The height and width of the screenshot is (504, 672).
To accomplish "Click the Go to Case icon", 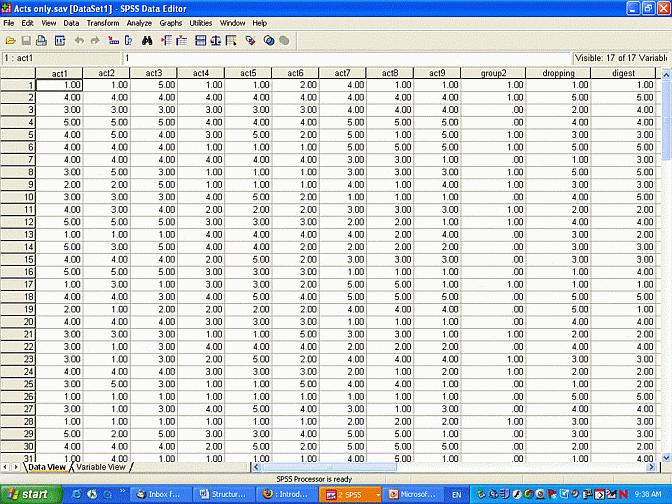I will point(114,41).
